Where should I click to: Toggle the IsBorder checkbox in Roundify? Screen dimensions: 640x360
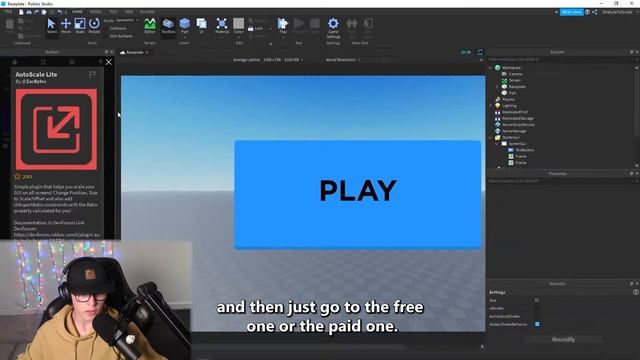537,308
